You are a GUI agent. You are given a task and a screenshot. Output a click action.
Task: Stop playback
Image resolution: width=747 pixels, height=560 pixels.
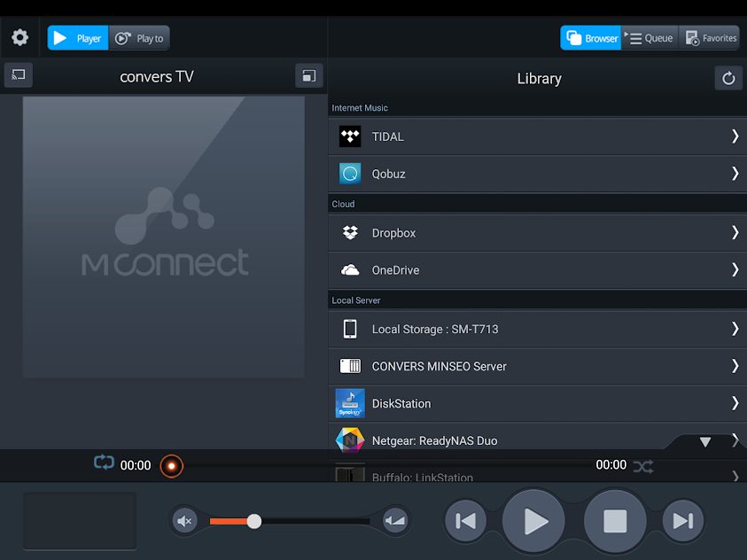[x=615, y=521]
